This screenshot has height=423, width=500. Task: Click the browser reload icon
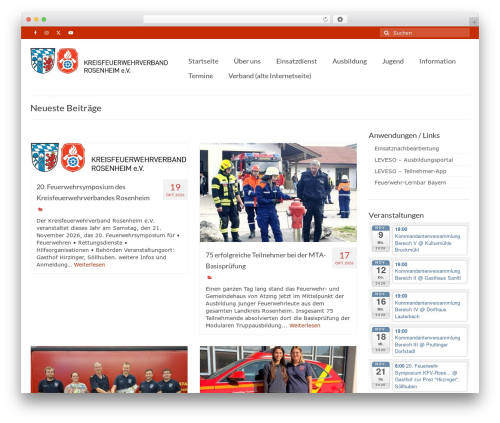[x=325, y=19]
